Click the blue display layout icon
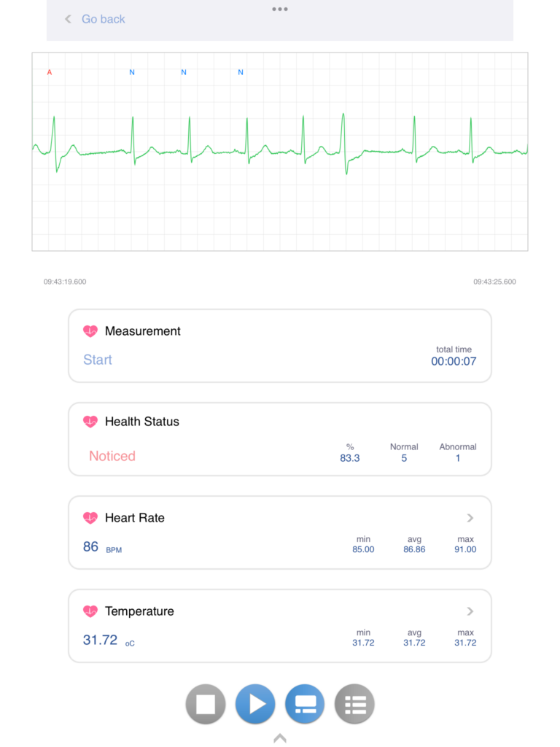This screenshot has width=560, height=747. pyautogui.click(x=305, y=704)
